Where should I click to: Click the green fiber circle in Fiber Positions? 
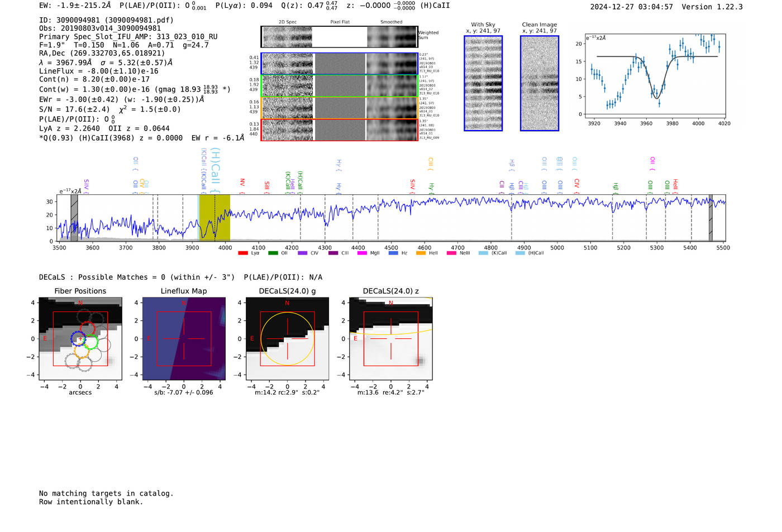(x=90, y=342)
